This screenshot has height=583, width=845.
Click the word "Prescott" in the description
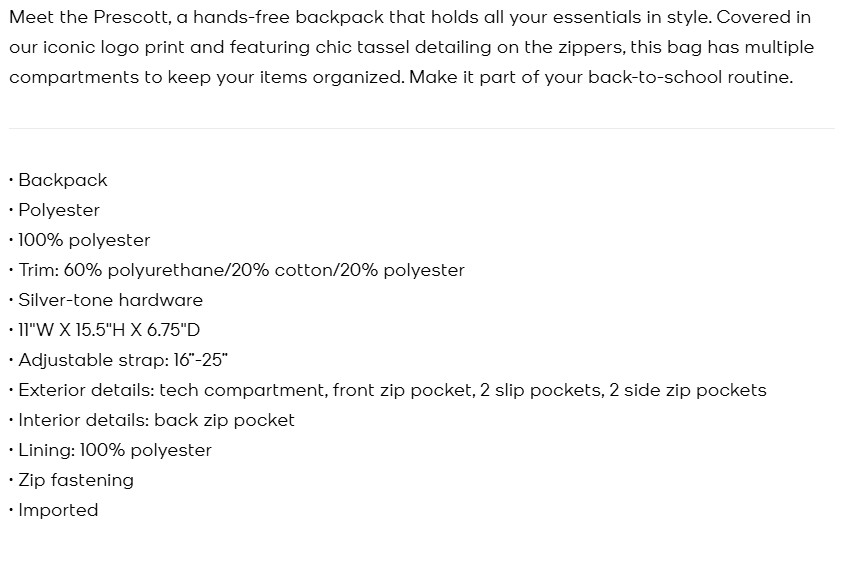pos(132,17)
